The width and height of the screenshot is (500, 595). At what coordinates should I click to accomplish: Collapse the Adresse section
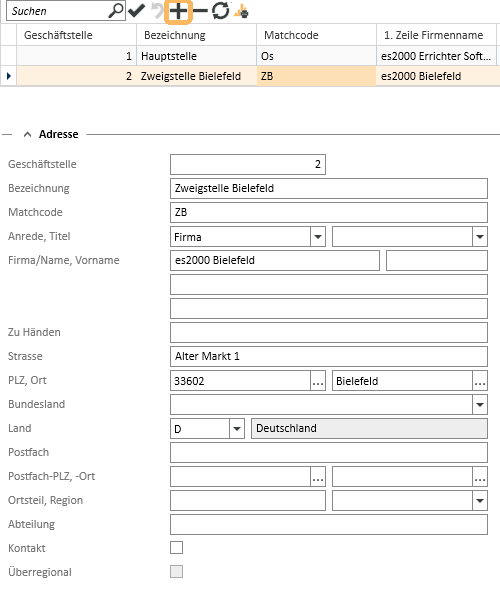pyautogui.click(x=27, y=134)
